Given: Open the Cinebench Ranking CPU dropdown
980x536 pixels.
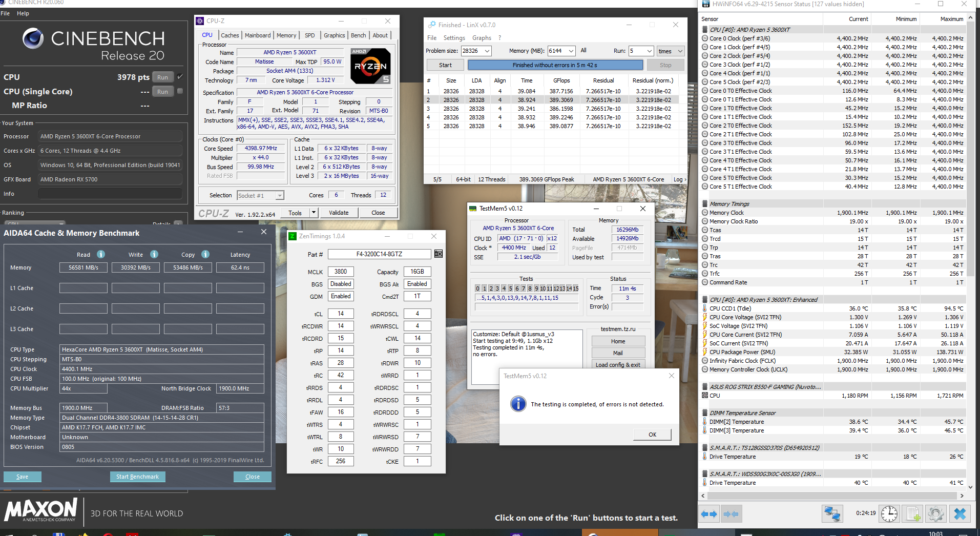Looking at the screenshot, I should tap(35, 223).
